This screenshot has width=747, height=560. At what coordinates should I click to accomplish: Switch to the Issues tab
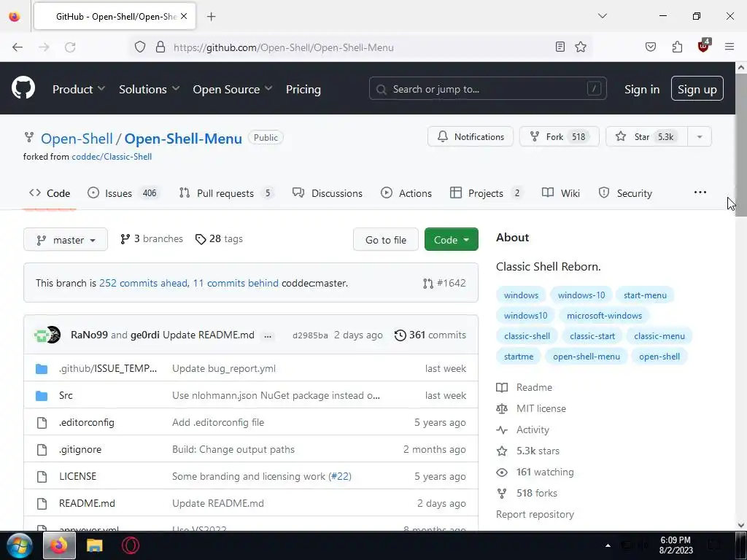click(x=124, y=192)
